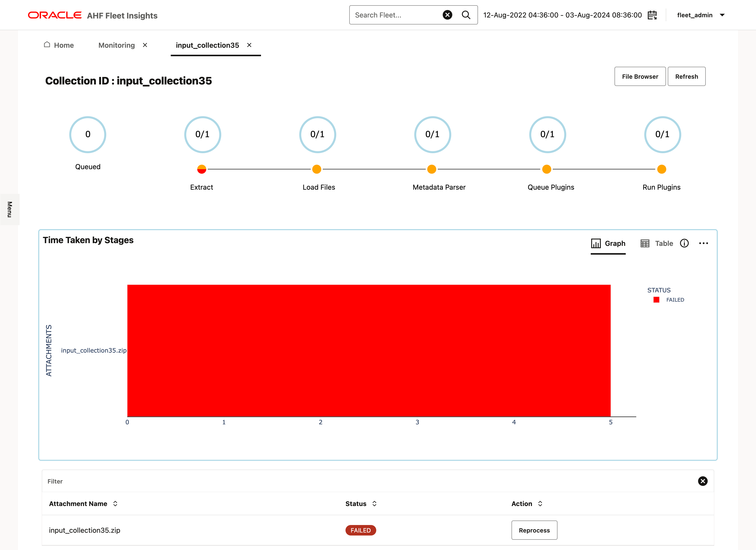Switch chart to Graph view

pyautogui.click(x=608, y=244)
